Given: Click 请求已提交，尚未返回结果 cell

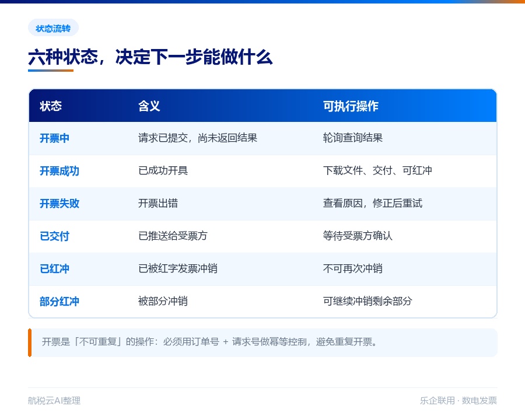Looking at the screenshot, I should tap(198, 138).
